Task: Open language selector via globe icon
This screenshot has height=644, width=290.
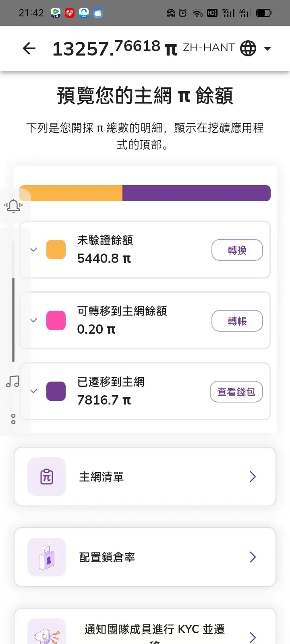Action: (248, 49)
